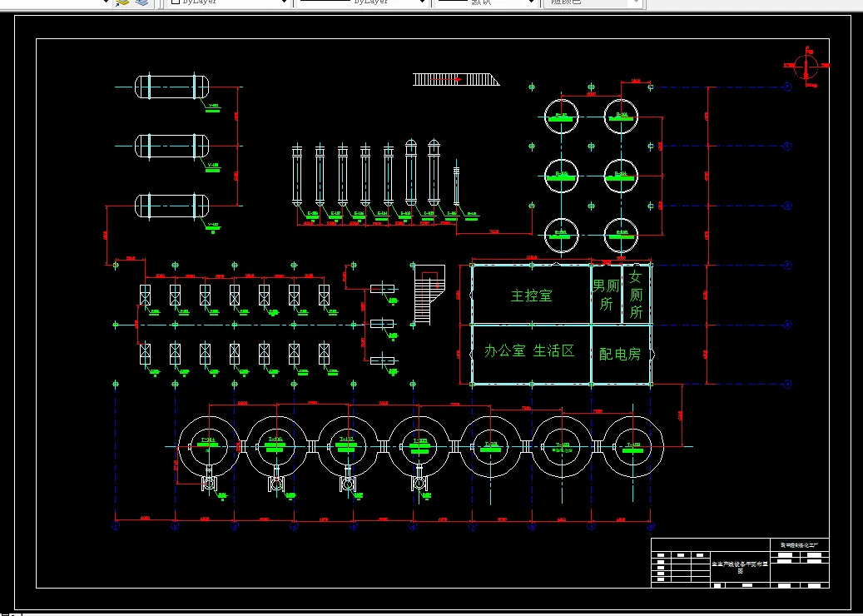
Task: Select the hatched ramp symbol at drawing top
Action: 456,80
